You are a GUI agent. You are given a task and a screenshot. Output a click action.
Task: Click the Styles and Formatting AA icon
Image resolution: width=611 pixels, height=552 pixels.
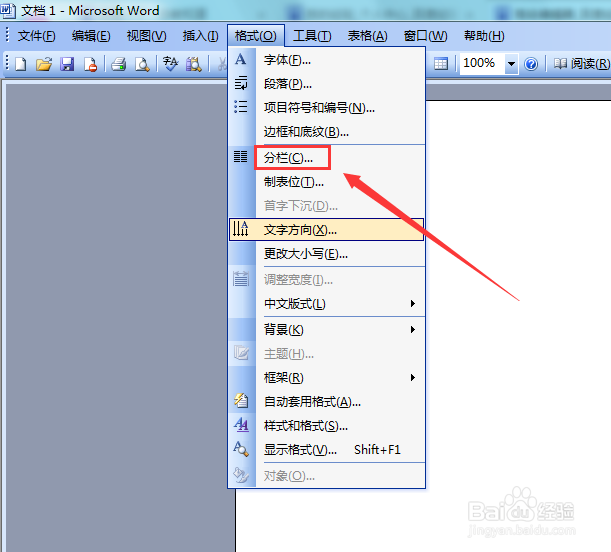(241, 425)
